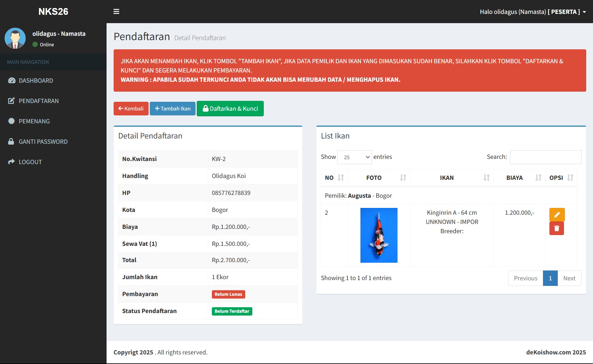Screen dimensions: 593x364
Task: Focus the Search input field
Action: point(545,157)
